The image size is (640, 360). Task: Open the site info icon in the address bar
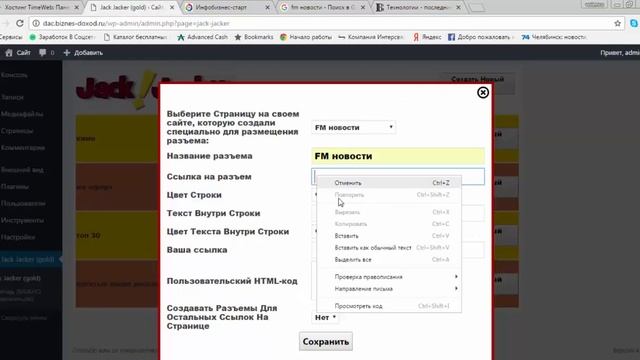[36, 23]
